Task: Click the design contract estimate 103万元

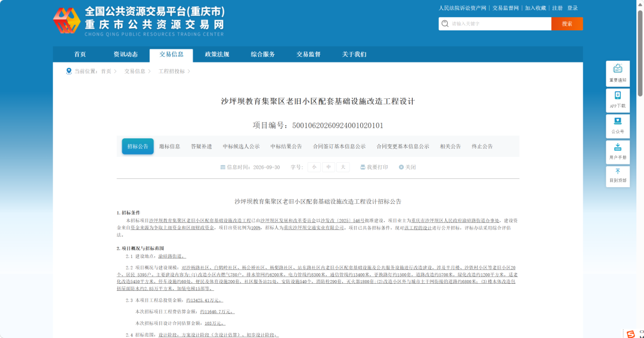Action: [x=215, y=324]
